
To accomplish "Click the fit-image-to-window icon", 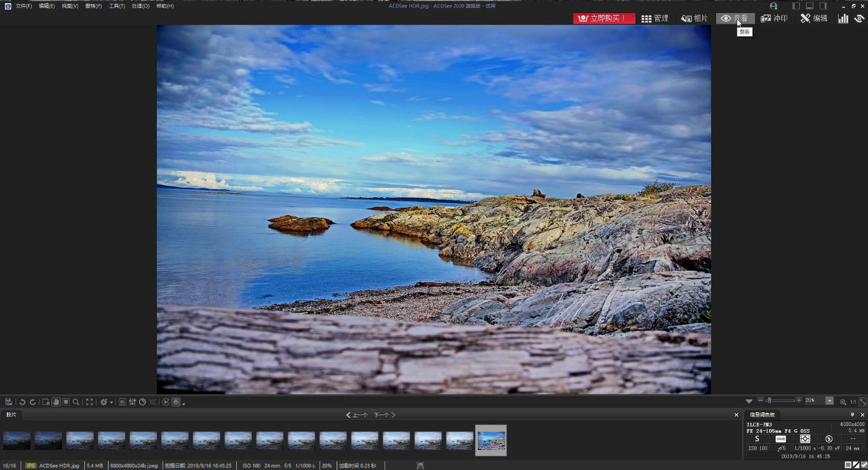I will tap(862, 402).
